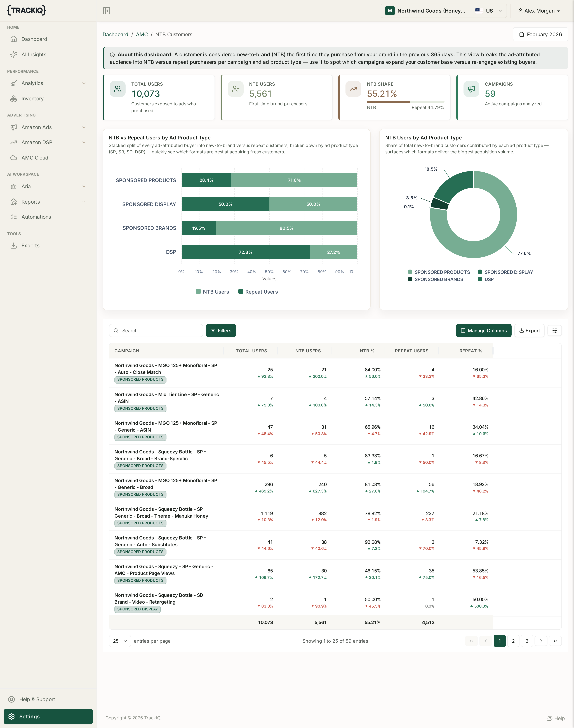Click the Campaigns megaphone card icon

pyautogui.click(x=471, y=89)
